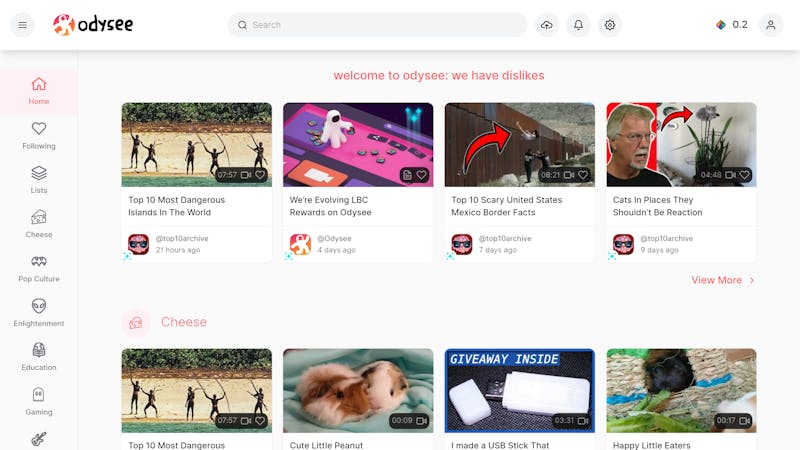Open the user account menu

770,25
